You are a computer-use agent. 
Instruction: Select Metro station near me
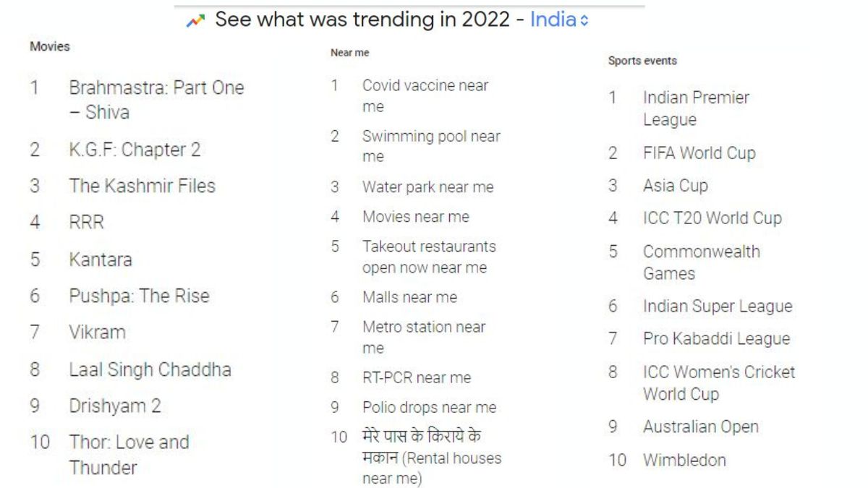(424, 337)
